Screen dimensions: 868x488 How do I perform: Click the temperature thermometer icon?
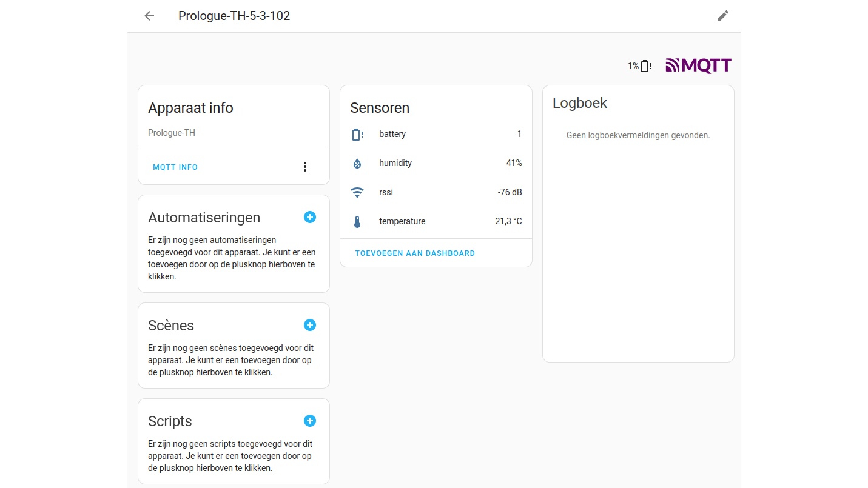pyautogui.click(x=357, y=221)
